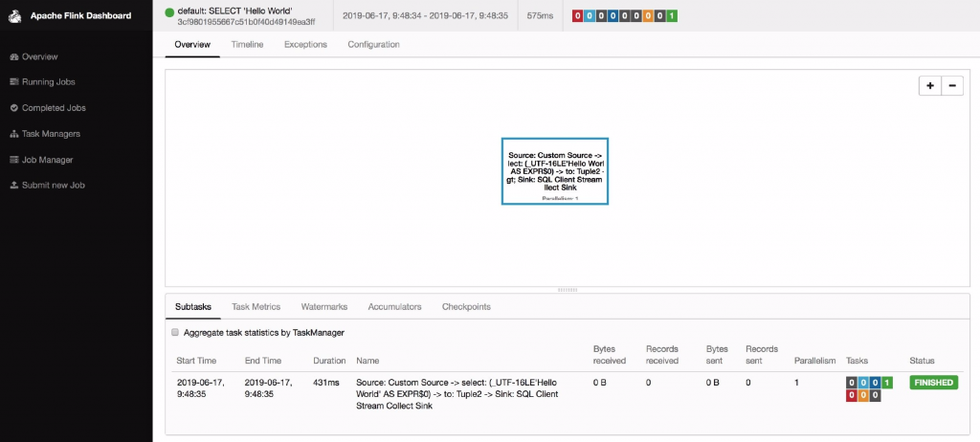Click the red task counter in header
Image resolution: width=980 pixels, height=442 pixels.
(x=578, y=15)
